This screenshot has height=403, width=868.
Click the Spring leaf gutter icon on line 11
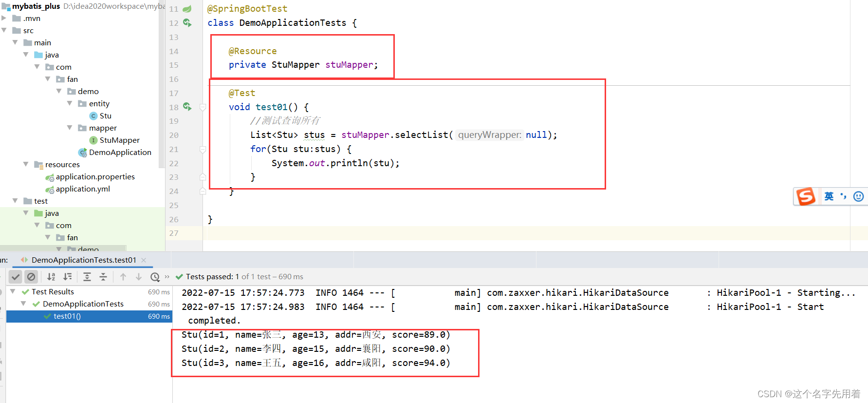coord(187,9)
